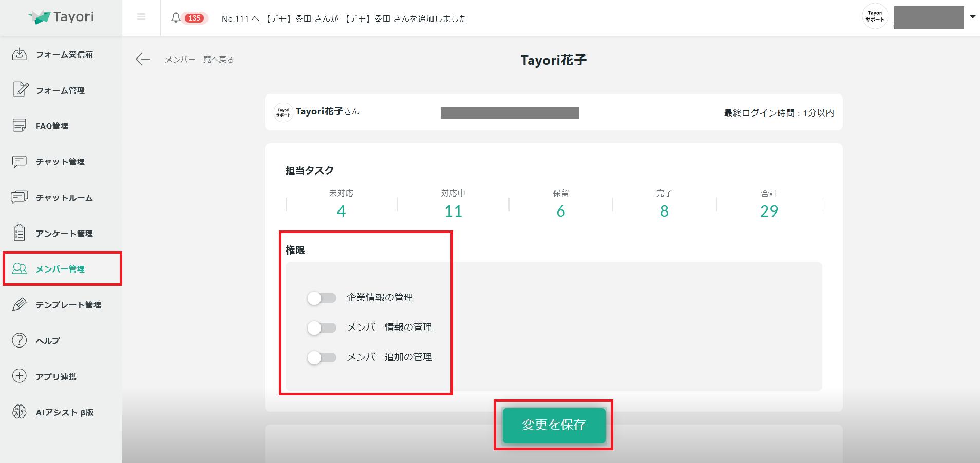
Task: Open AIアシスト β版 menu item
Action: tap(65, 412)
